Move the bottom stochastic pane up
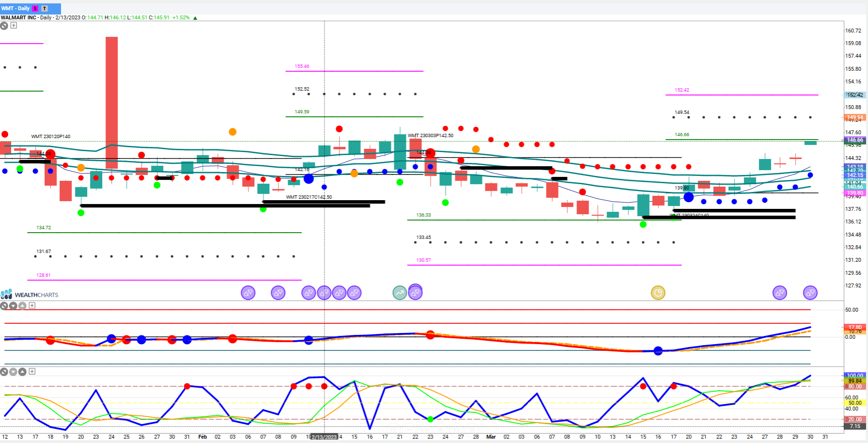Image resolution: width=868 pixels, height=443 pixels. tap(22, 372)
